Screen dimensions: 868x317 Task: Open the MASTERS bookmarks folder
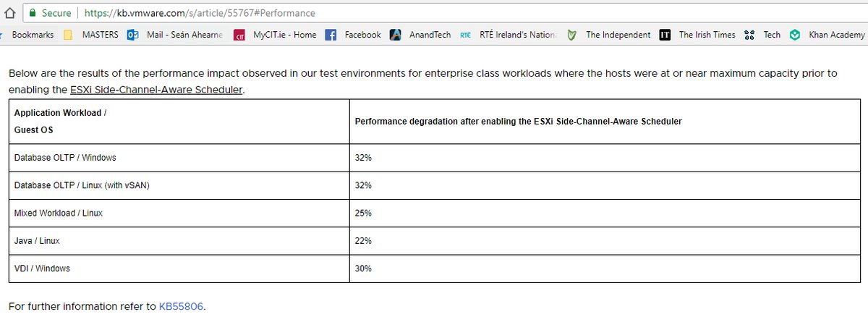(91, 35)
